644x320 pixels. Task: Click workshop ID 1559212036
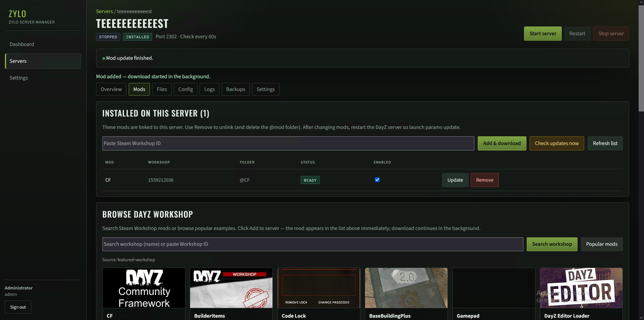pyautogui.click(x=161, y=180)
